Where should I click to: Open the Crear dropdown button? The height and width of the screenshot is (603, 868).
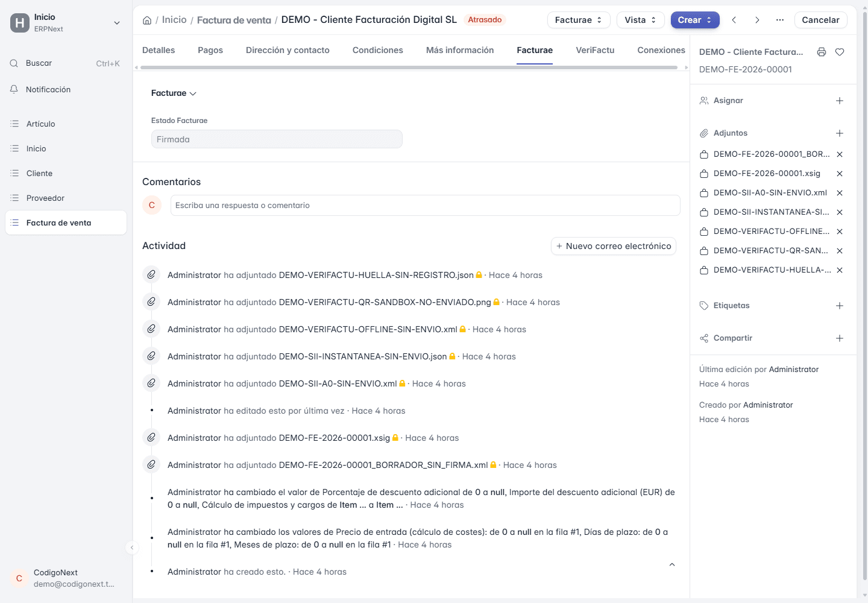click(x=695, y=20)
